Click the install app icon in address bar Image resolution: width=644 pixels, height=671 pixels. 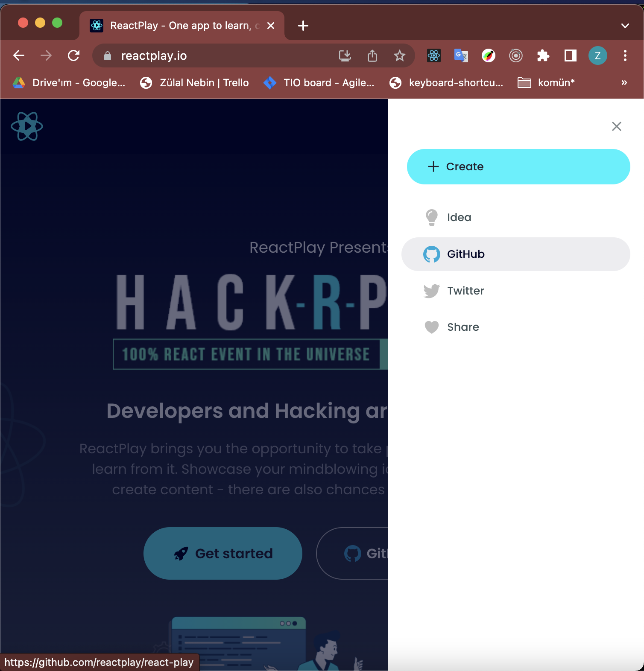tap(345, 55)
